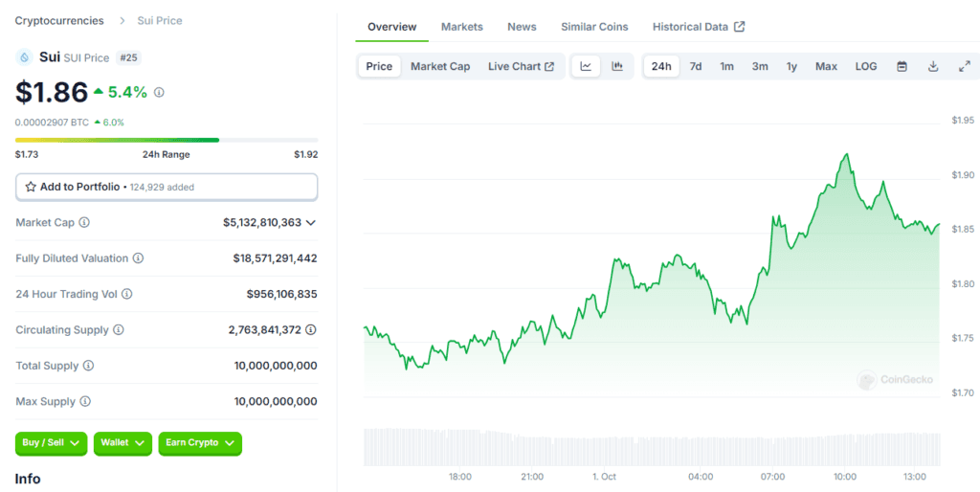Select the Max time range
Screen dimensions: 980x492
pyautogui.click(x=826, y=66)
